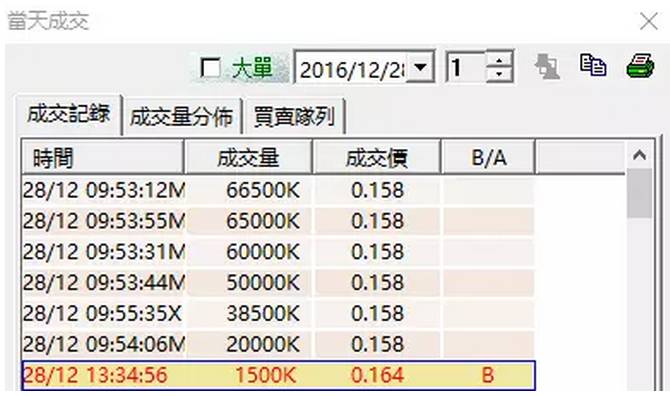The width and height of the screenshot is (670, 396).
Task: Click the 0.158 price in the 66500K row
Action: click(x=377, y=190)
